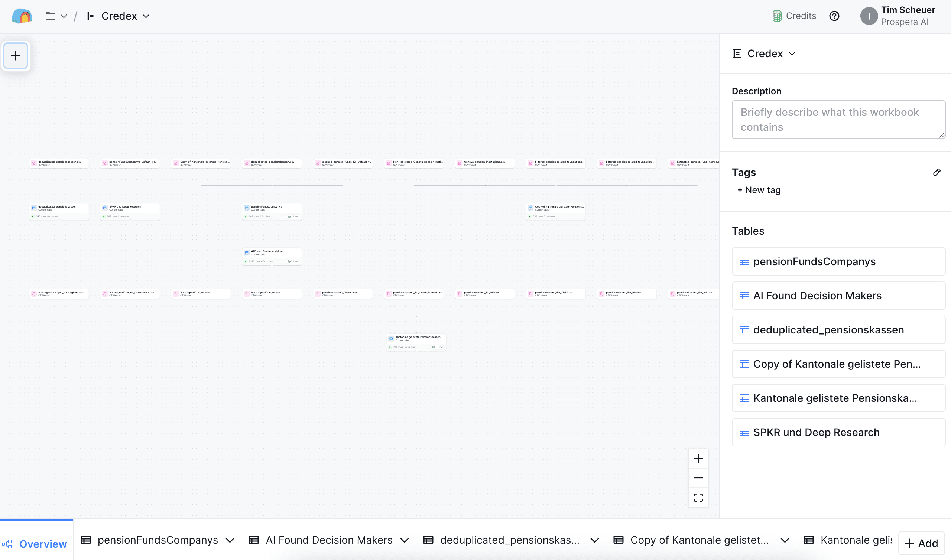Expand the Credex dropdown in side panel
The image size is (951, 560).
[792, 53]
